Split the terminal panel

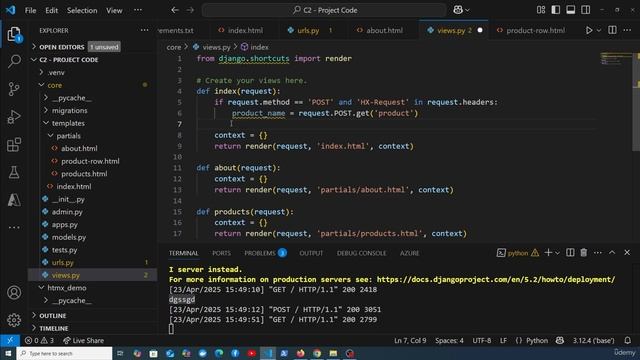click(570, 253)
